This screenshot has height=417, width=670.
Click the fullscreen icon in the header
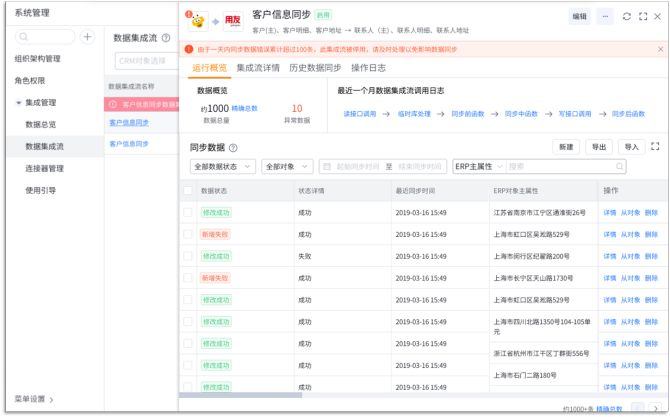click(x=642, y=17)
